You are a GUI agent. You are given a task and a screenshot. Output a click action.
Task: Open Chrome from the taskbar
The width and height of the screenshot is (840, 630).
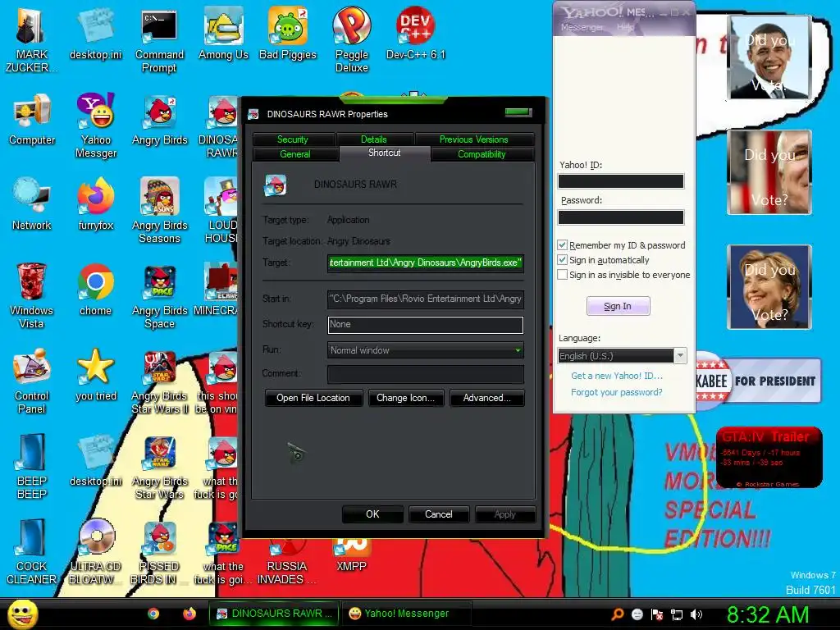pos(153,614)
